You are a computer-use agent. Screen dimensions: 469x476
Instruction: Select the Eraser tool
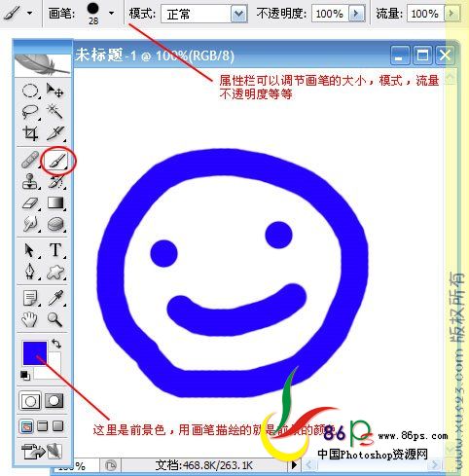point(30,203)
